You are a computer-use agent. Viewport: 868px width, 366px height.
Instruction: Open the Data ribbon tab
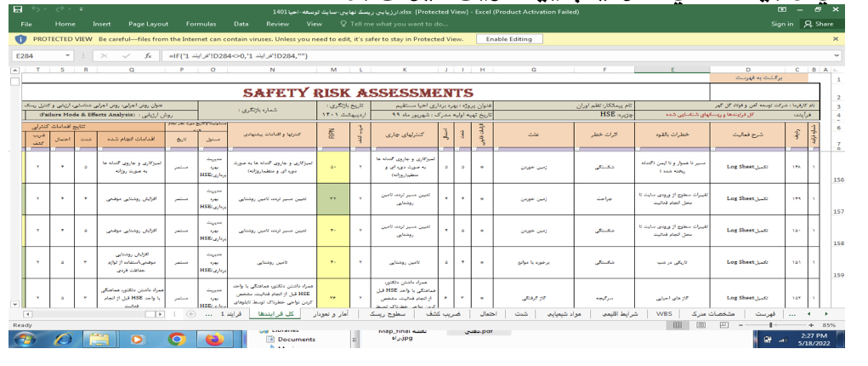[x=241, y=24]
